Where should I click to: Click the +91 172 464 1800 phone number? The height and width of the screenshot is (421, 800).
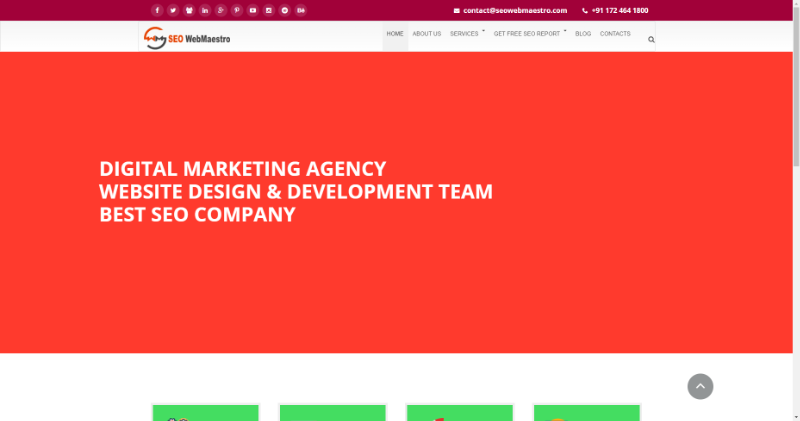pos(620,11)
